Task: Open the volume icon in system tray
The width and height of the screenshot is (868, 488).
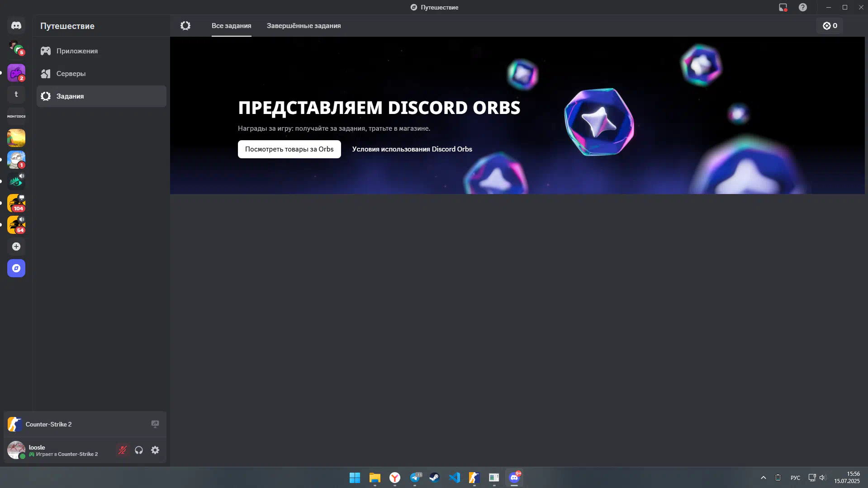Action: (x=822, y=478)
